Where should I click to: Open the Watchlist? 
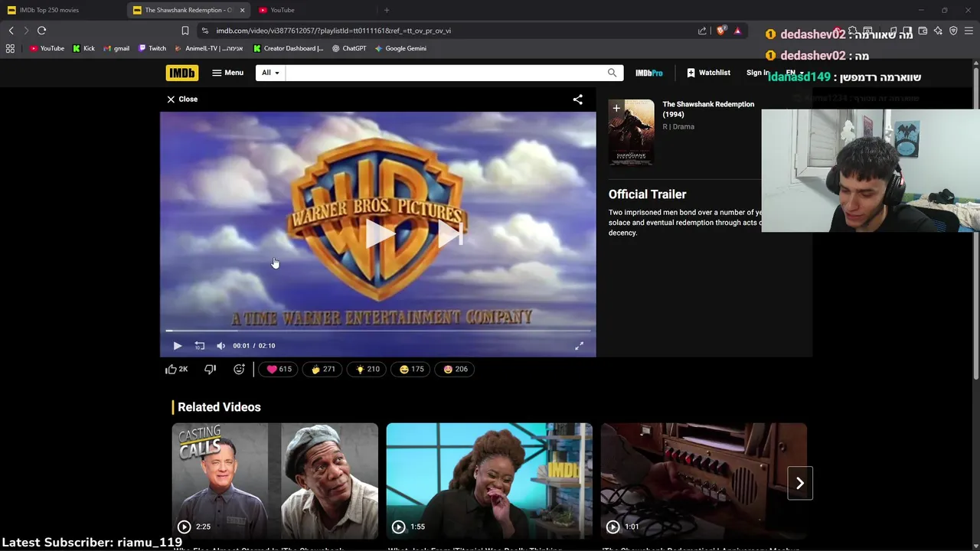(x=708, y=73)
